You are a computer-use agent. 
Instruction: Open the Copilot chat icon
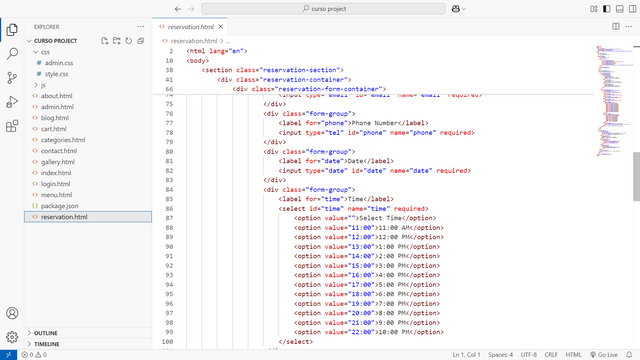coord(456,9)
